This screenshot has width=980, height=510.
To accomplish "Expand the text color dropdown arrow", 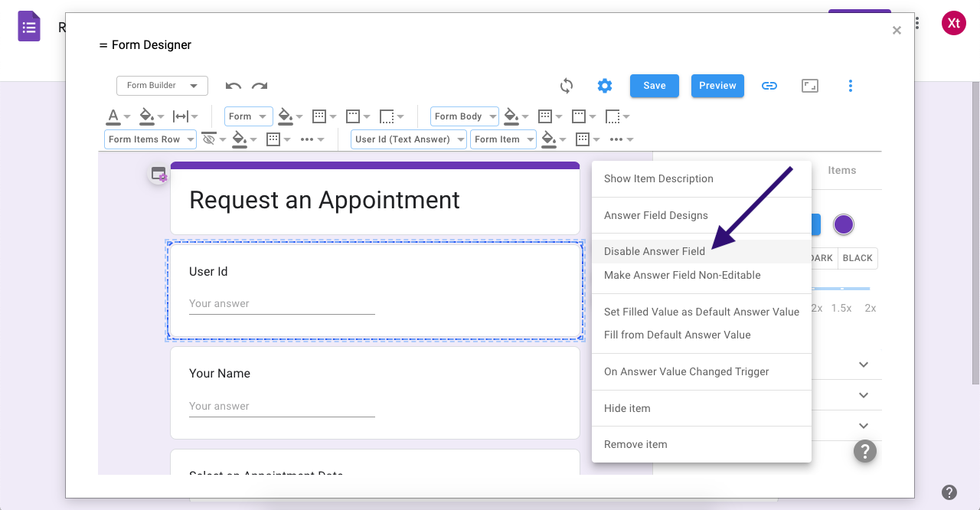I will 127,117.
